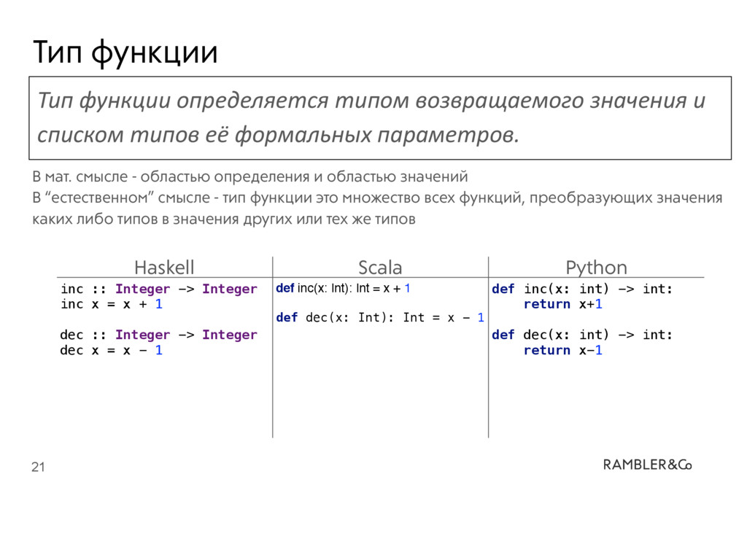Click Python line "return x-1"
The width and height of the screenshot is (747, 560).
(x=563, y=351)
